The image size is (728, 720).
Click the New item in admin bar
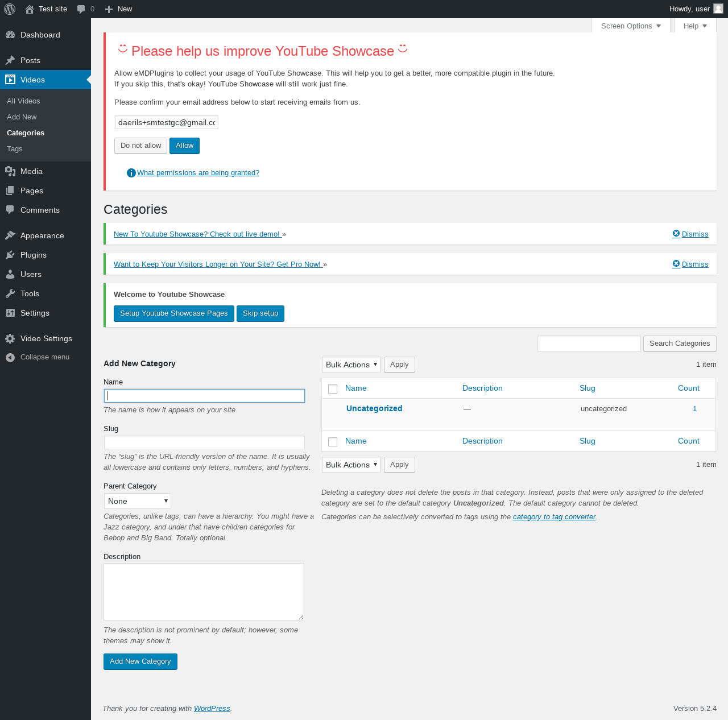coord(119,9)
